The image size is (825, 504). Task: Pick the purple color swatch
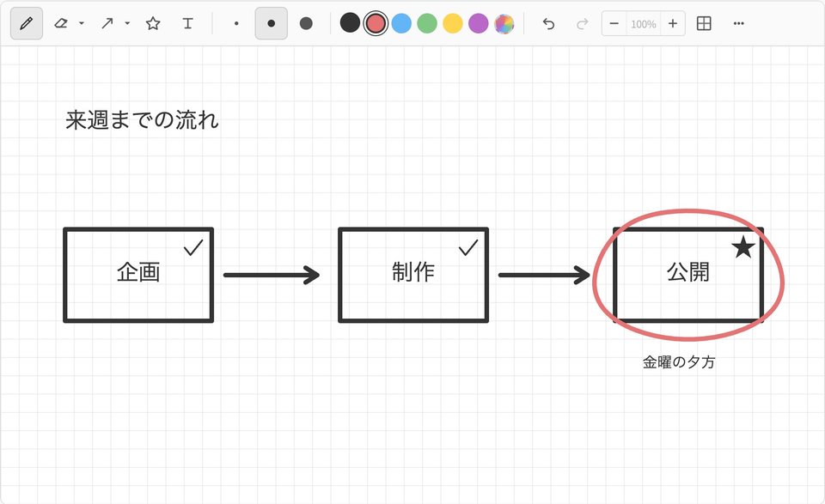point(479,24)
